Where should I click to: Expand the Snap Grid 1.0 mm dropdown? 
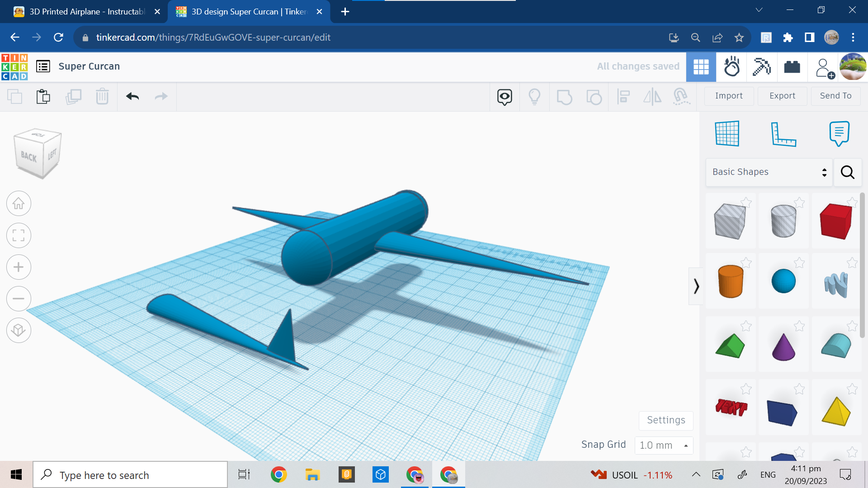[663, 445]
